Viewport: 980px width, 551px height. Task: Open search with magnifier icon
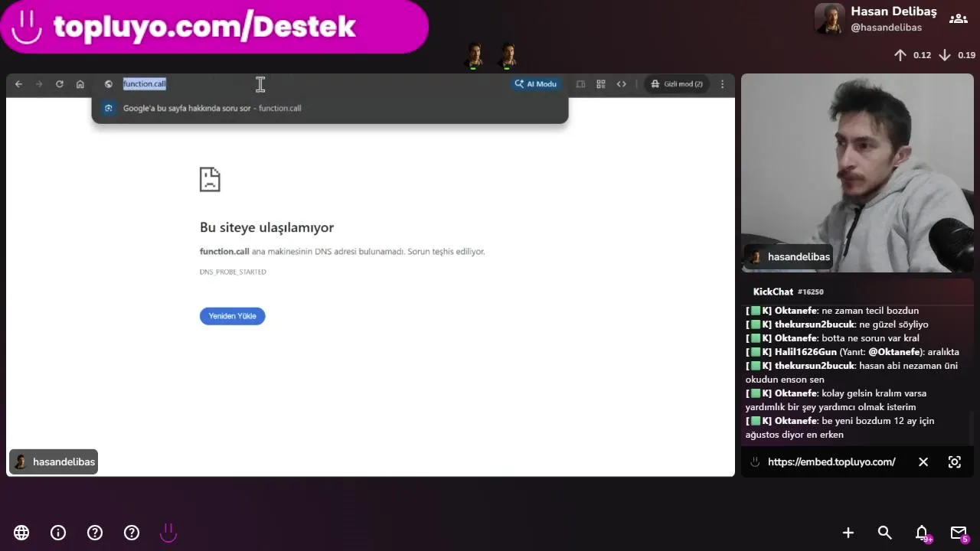pyautogui.click(x=885, y=533)
